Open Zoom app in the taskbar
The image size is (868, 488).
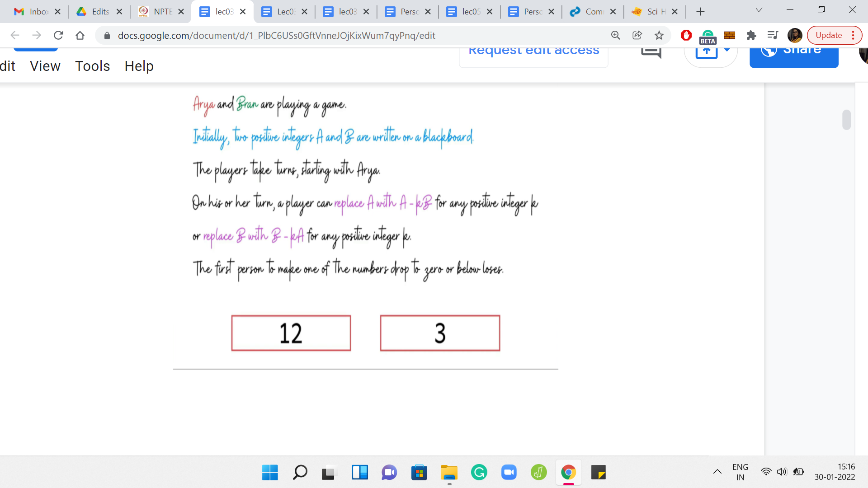pos(509,473)
